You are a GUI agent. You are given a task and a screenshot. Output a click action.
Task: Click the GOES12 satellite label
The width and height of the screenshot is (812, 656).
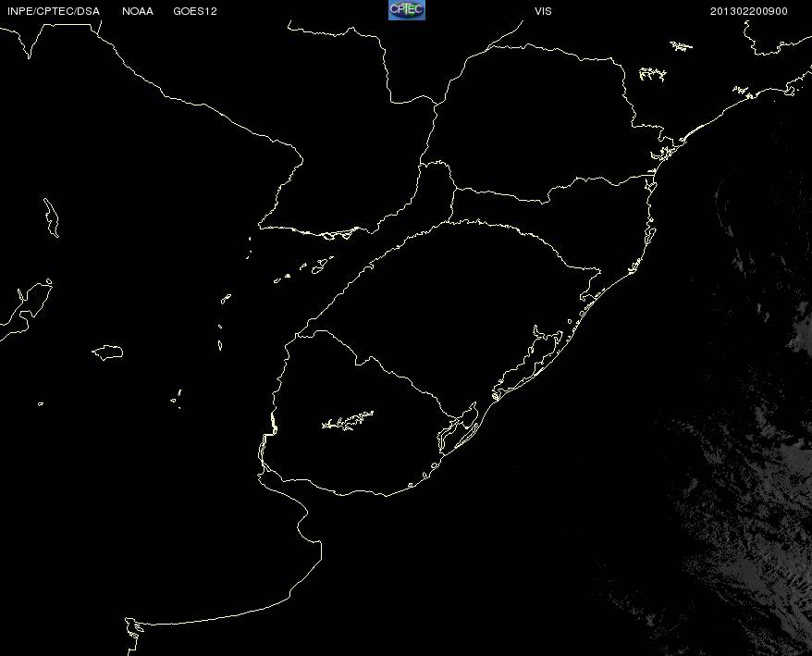(x=195, y=11)
